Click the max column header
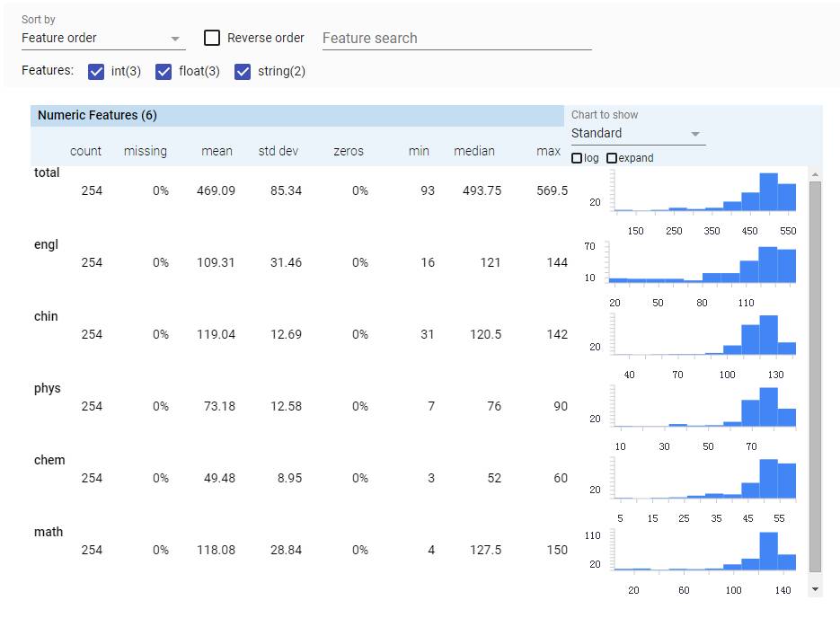 point(549,151)
